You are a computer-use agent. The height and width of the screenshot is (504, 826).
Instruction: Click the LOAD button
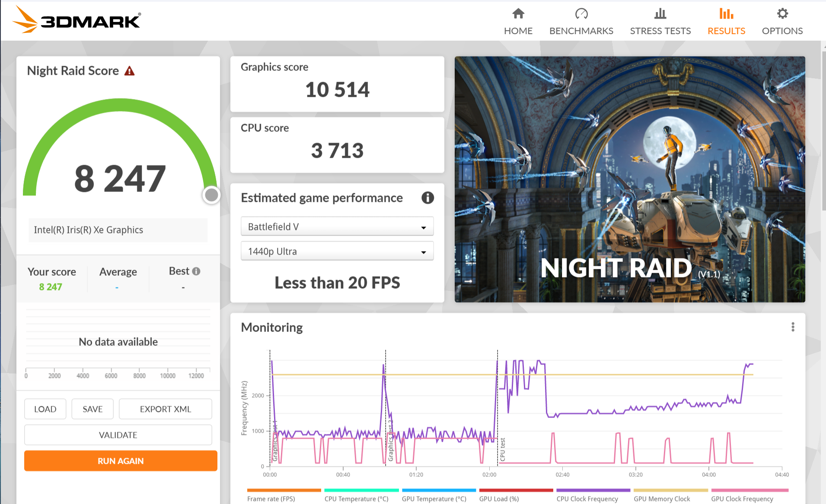point(45,409)
